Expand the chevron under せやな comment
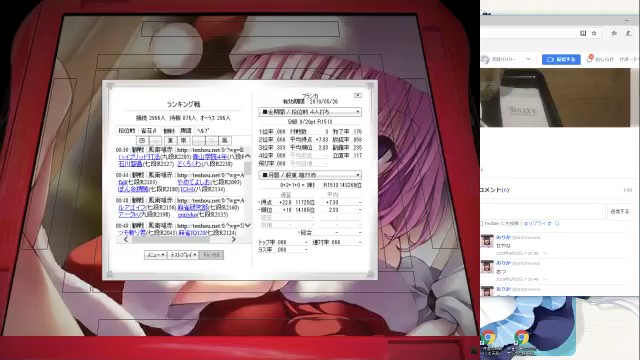Image resolution: width=640 pixels, height=360 pixels. [x=545, y=253]
